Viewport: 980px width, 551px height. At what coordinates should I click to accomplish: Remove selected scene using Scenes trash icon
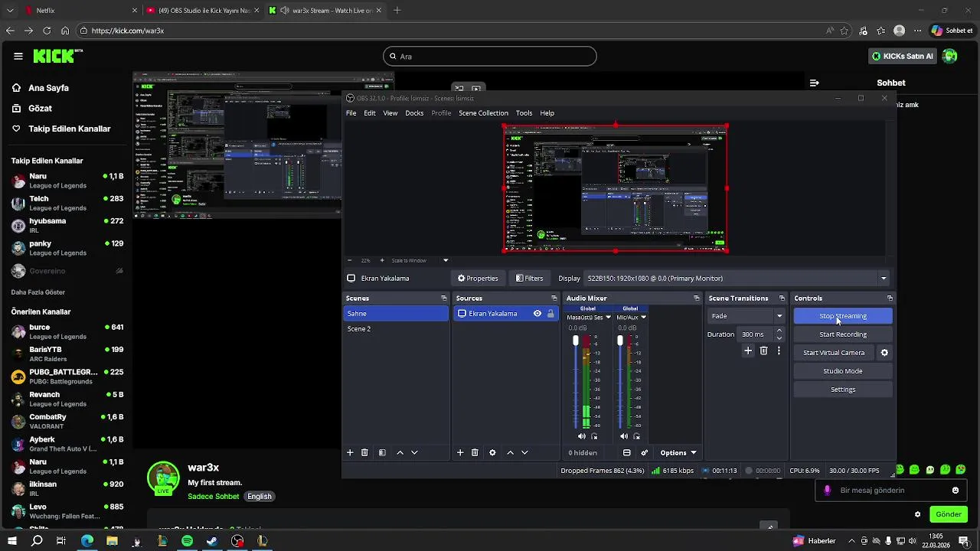364,453
